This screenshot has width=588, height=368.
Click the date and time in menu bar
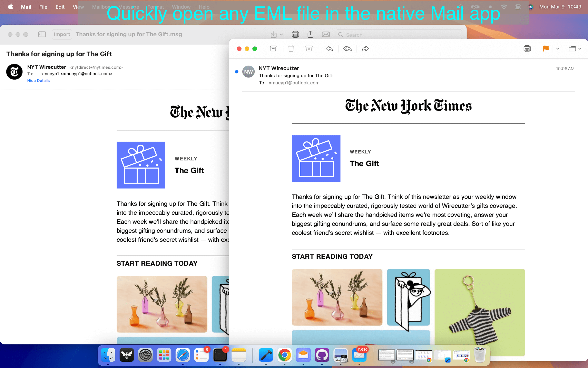point(560,7)
